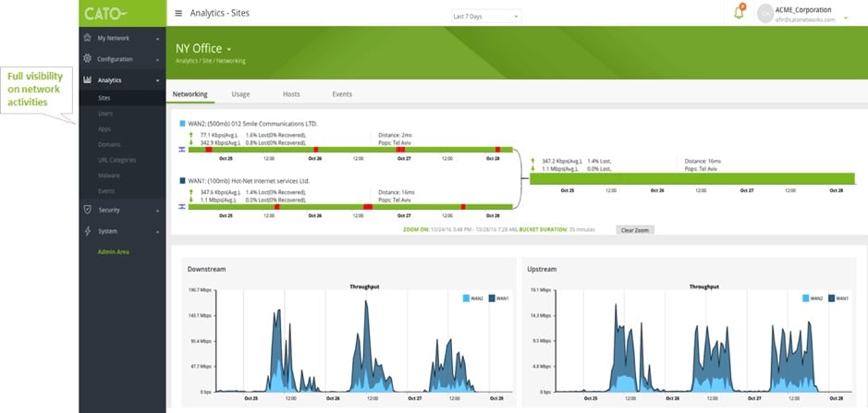The width and height of the screenshot is (868, 413).
Task: Click the Security shield icon
Action: (88, 210)
